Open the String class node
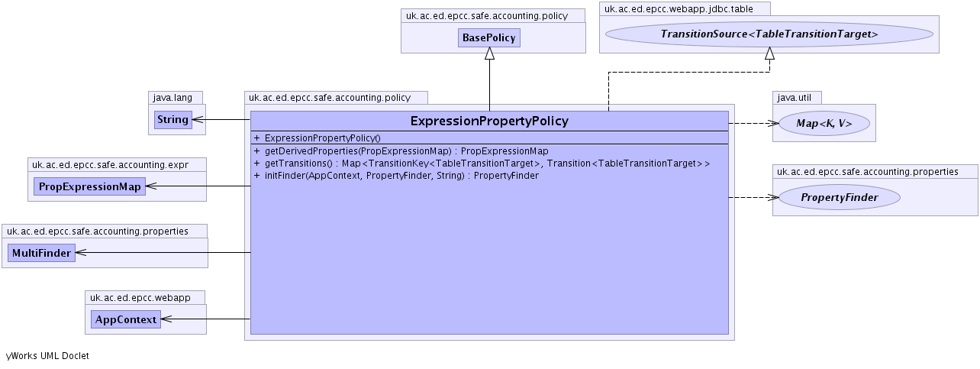980x369 pixels. 172,119
